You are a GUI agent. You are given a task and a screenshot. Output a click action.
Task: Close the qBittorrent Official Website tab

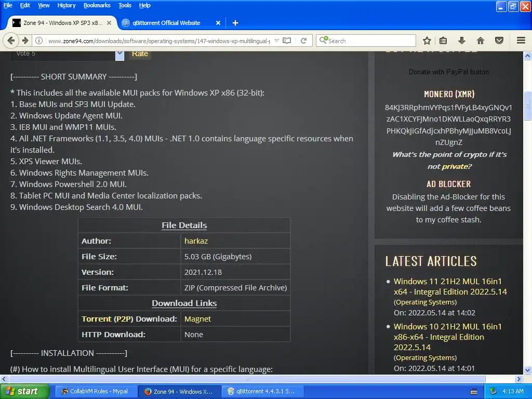218,23
